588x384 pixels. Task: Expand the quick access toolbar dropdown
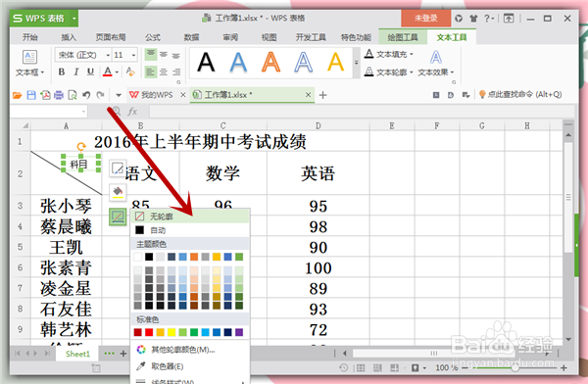pos(119,95)
